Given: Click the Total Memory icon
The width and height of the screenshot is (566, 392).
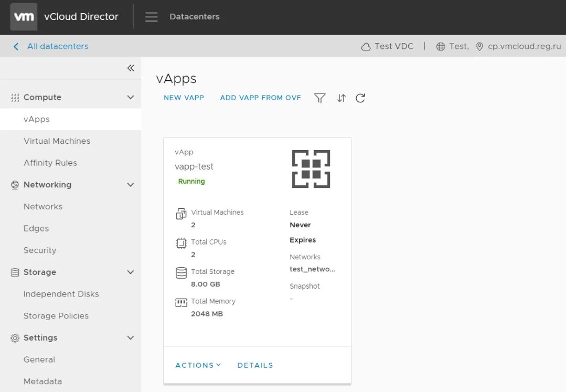Looking at the screenshot, I should coord(181,302).
